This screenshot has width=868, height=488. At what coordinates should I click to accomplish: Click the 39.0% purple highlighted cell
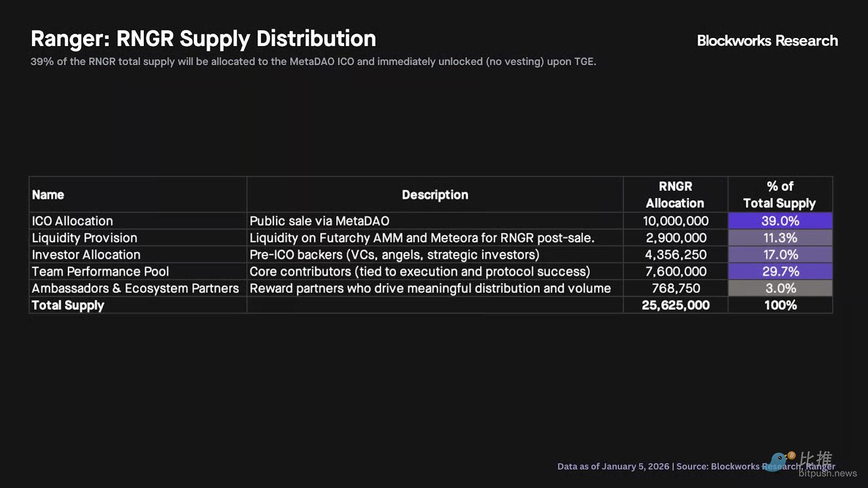click(780, 221)
